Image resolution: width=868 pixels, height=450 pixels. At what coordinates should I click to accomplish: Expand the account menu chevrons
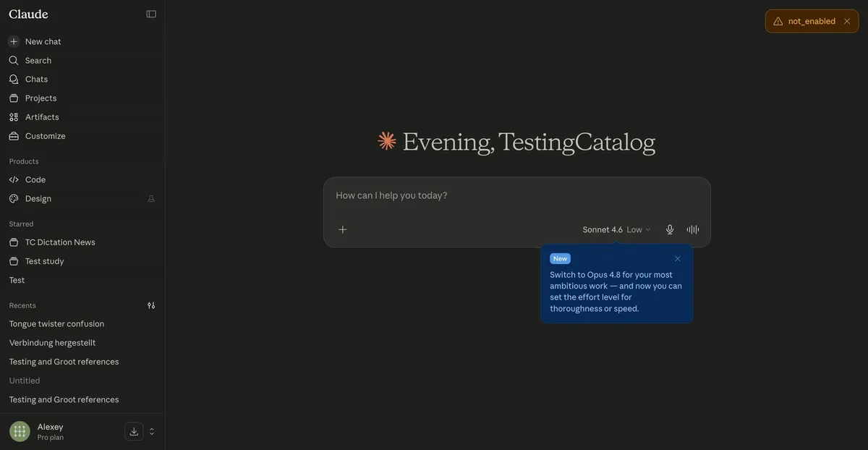[x=152, y=431]
